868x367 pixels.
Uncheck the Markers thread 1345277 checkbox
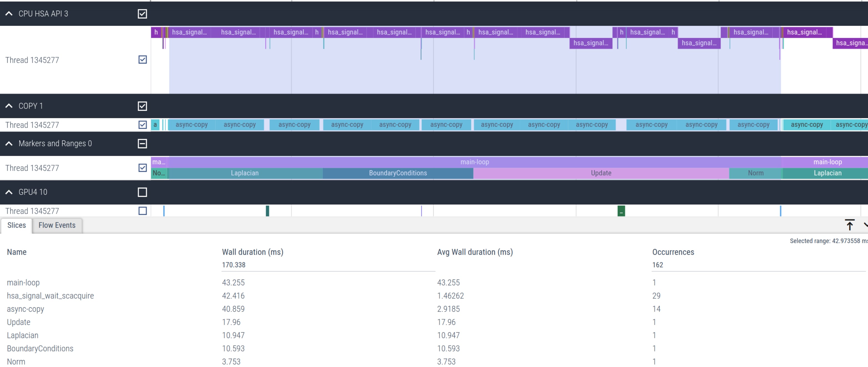coord(143,168)
